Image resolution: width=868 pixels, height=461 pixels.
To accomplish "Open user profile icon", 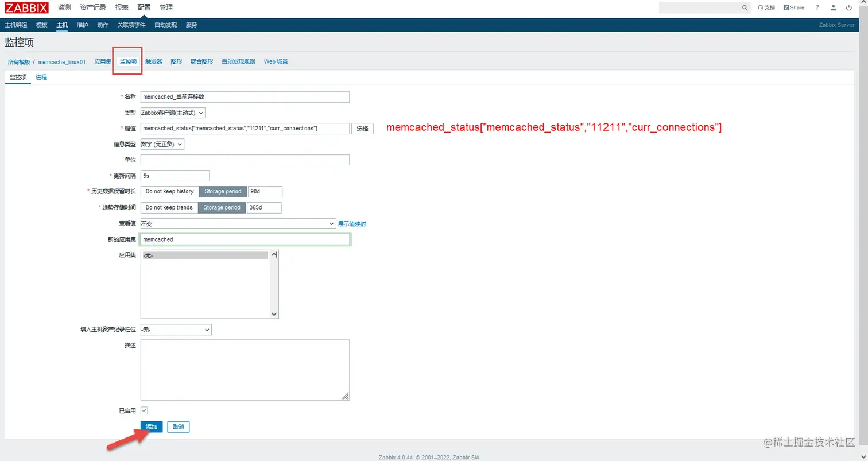I will 834,7.
